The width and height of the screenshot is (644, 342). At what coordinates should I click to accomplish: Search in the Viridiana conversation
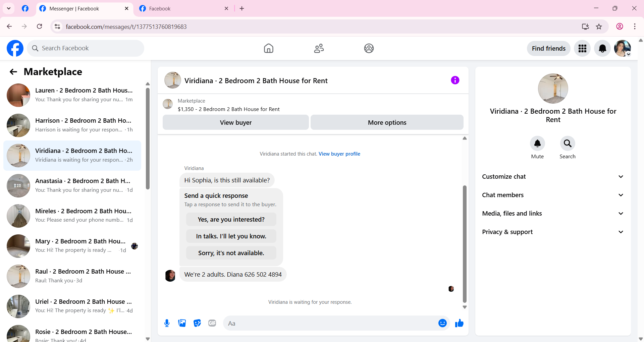pos(568,144)
